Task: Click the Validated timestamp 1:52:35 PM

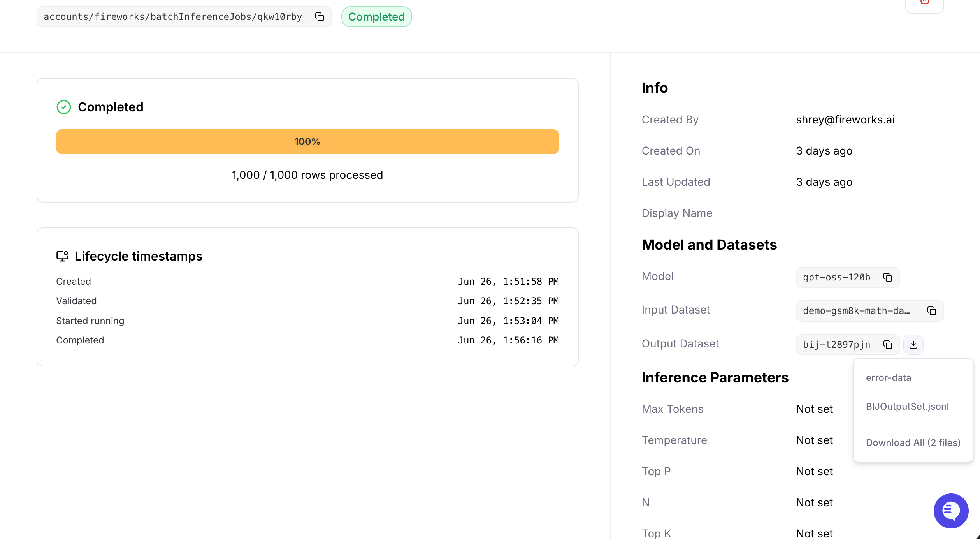Action: click(x=508, y=301)
